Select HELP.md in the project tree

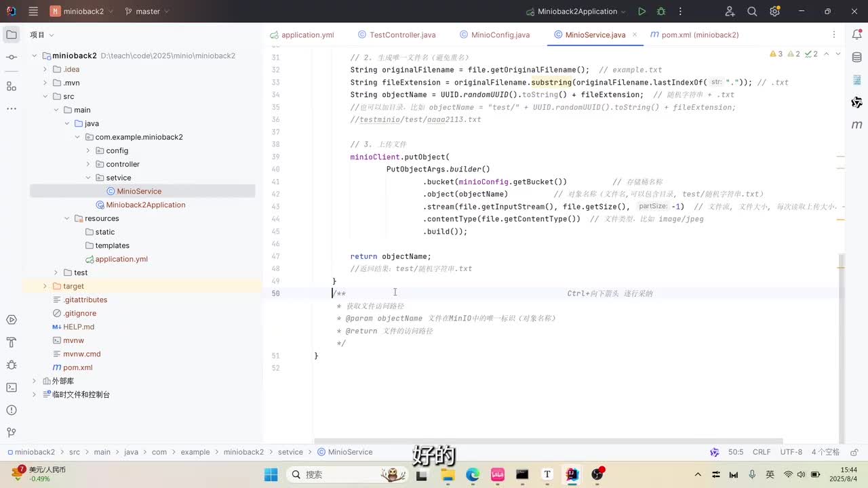tap(73, 327)
